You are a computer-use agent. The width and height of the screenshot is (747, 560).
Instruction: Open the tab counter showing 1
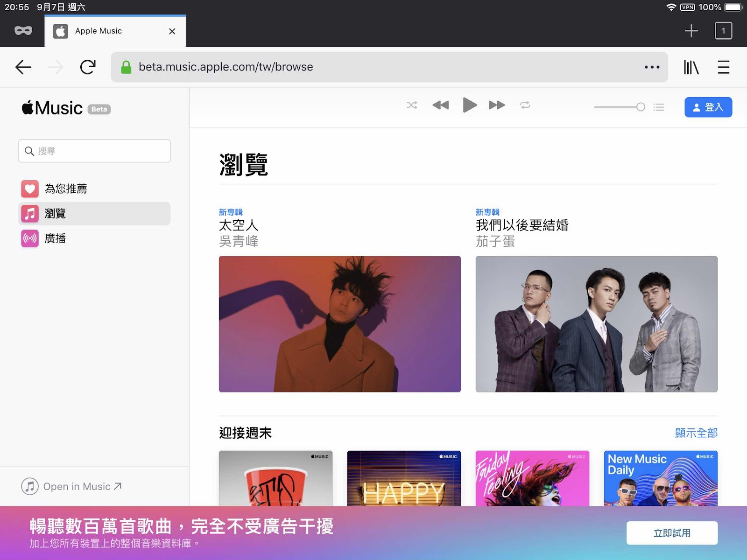coord(723,31)
